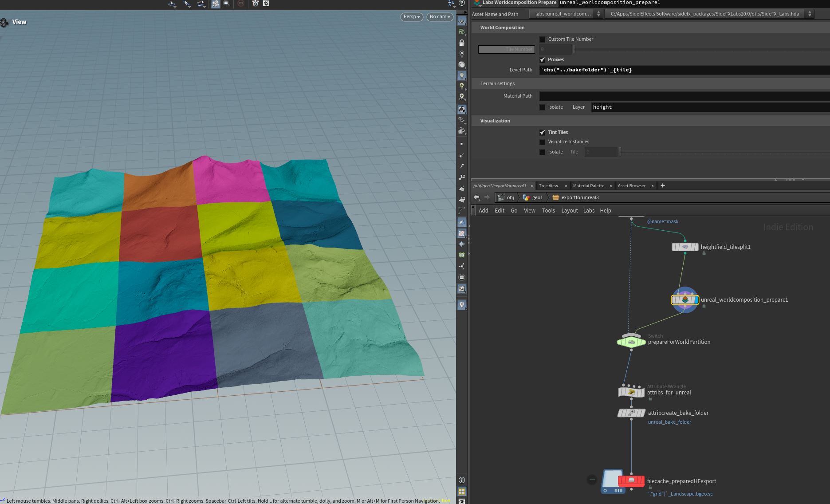Click the yellow grid layout icon
The width and height of the screenshot is (830, 504).
[x=462, y=492]
